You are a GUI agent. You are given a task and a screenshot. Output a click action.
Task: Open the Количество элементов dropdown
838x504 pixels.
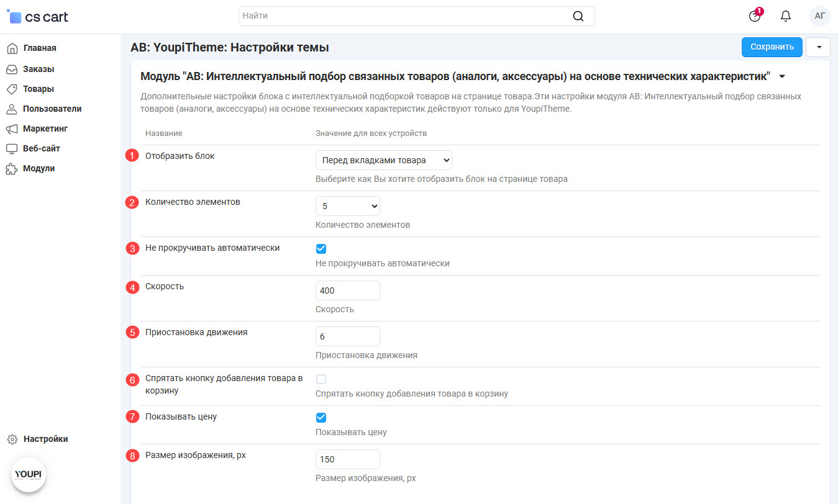[x=348, y=206]
